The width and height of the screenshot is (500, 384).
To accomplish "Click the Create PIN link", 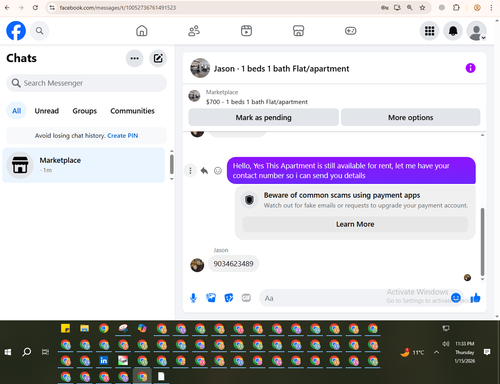I will click(123, 136).
